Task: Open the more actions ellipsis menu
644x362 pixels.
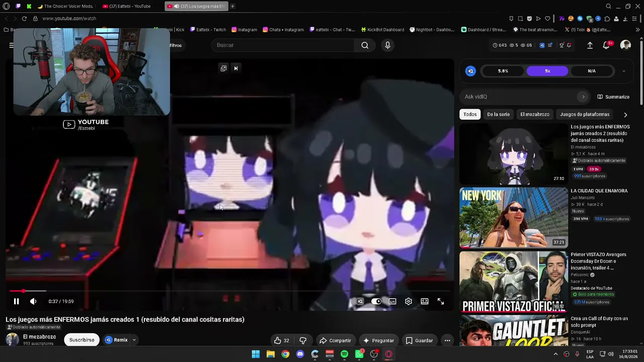Action: (x=447, y=340)
